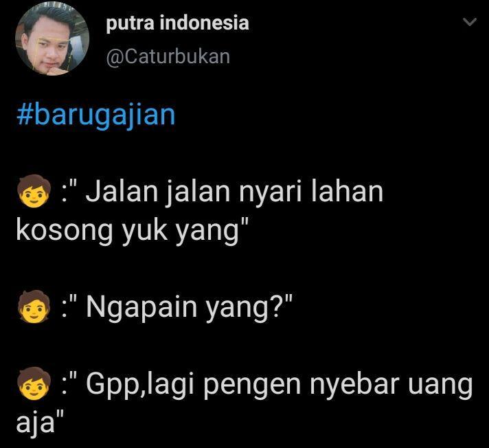Click the person emoji before "Ngapain yang?"
Viewport: 489px width, 448px height.
[x=34, y=306]
